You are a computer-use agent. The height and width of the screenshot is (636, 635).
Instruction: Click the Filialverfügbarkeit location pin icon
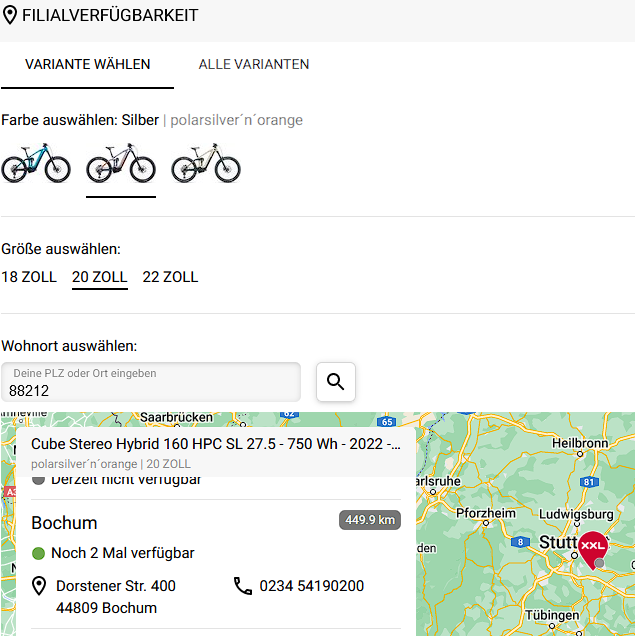click(x=10, y=16)
